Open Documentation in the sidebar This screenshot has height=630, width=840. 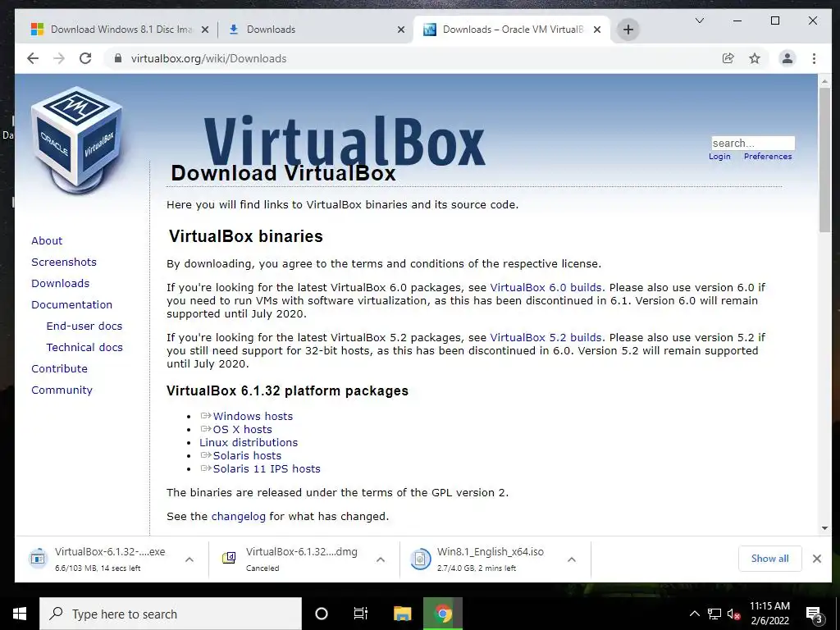coord(72,304)
